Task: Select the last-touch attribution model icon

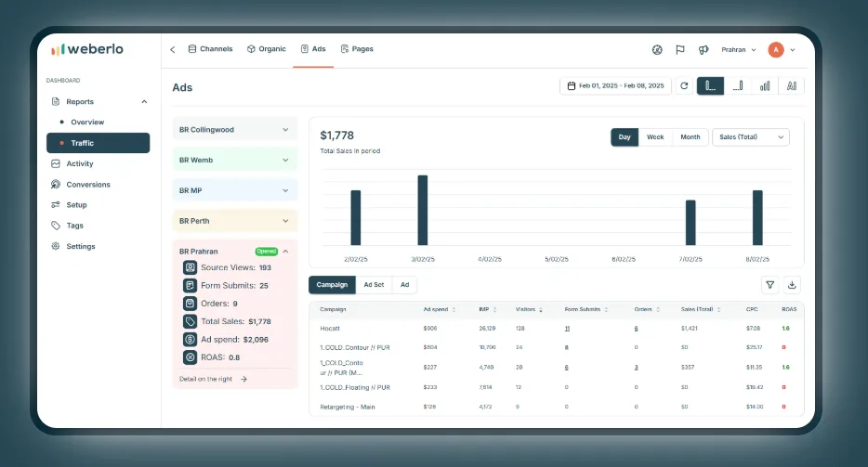Action: click(x=738, y=85)
